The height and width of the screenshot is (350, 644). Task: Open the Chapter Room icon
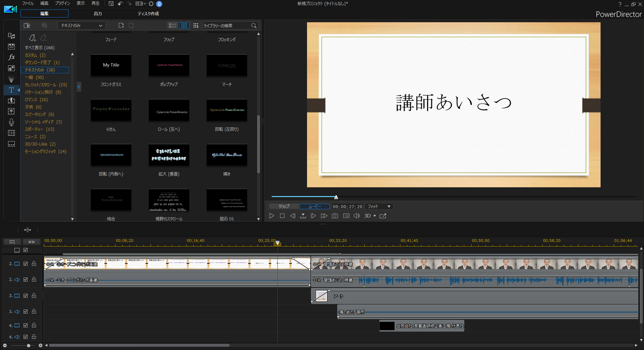click(x=11, y=133)
